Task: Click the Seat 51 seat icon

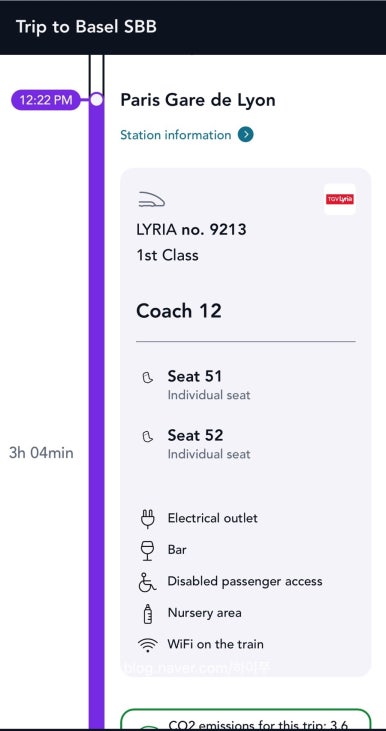Action: click(x=147, y=378)
